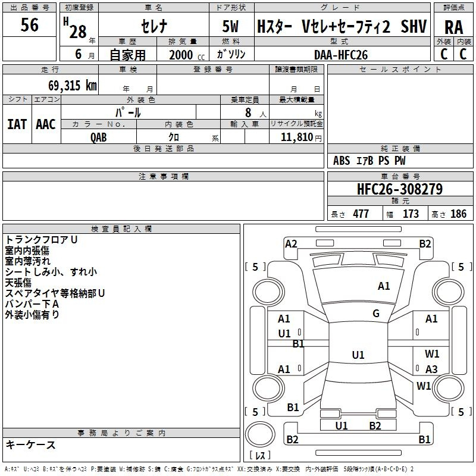Select the exterior color パール
The height and width of the screenshot is (476, 476).
click(x=128, y=112)
